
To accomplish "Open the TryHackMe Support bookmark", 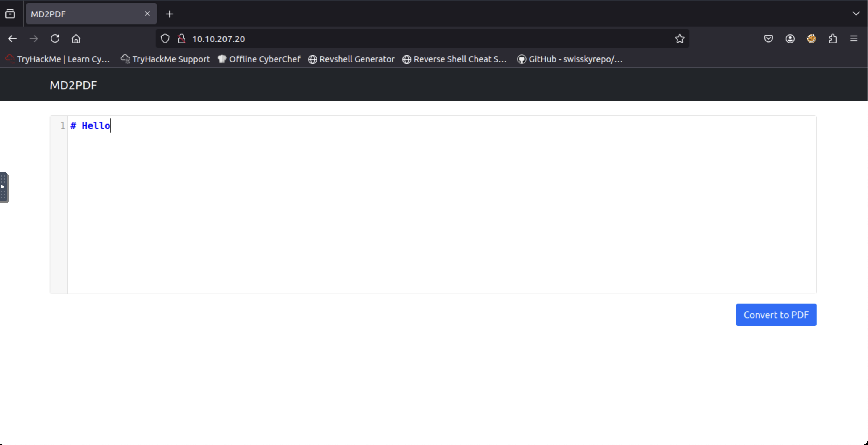I will click(x=165, y=59).
